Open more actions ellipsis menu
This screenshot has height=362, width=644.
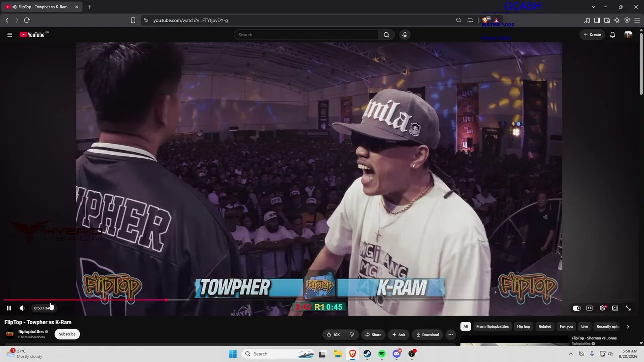point(451,335)
